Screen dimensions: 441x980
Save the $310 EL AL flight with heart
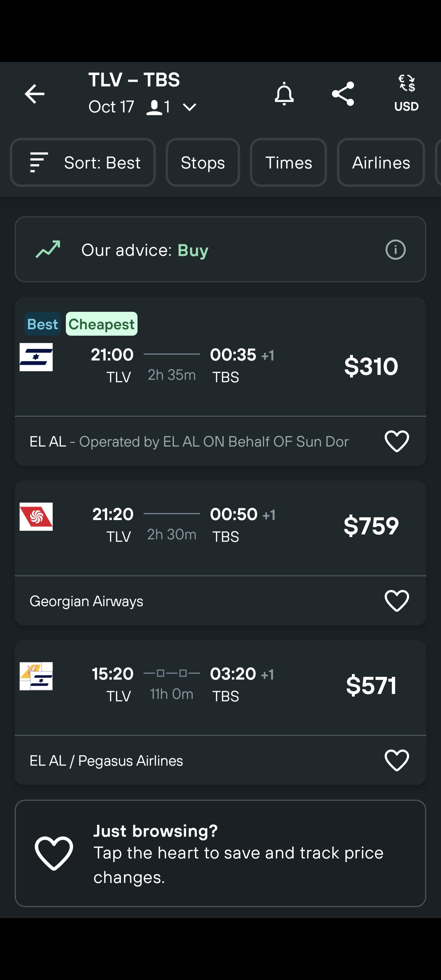pos(397,441)
